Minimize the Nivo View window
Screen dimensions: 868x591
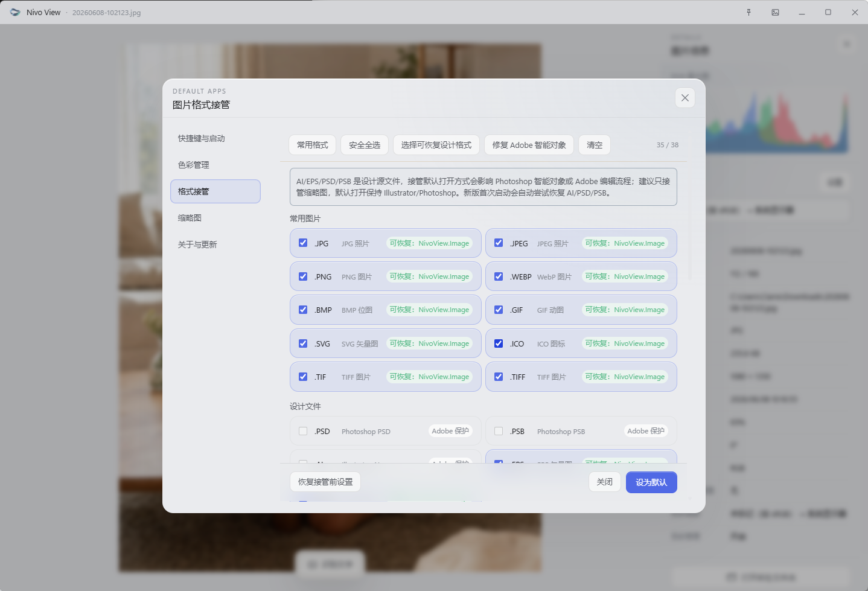point(802,12)
